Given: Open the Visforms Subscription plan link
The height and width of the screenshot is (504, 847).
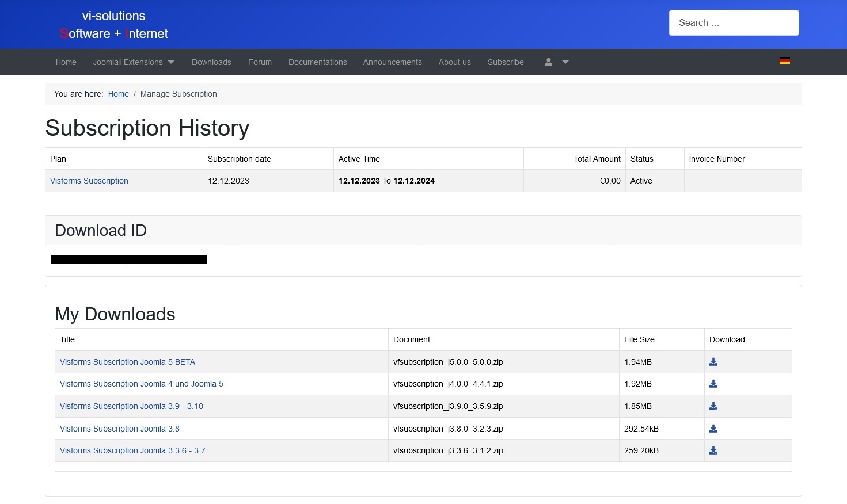Looking at the screenshot, I should coord(89,181).
